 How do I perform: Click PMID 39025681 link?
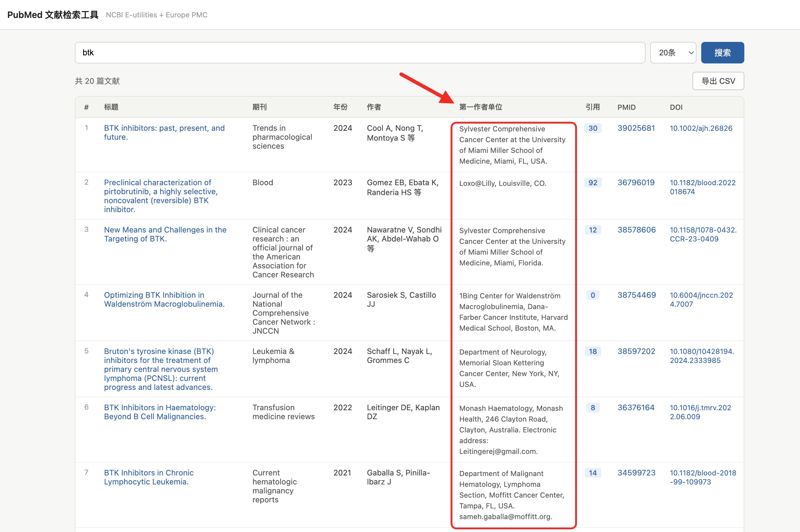tap(636, 128)
